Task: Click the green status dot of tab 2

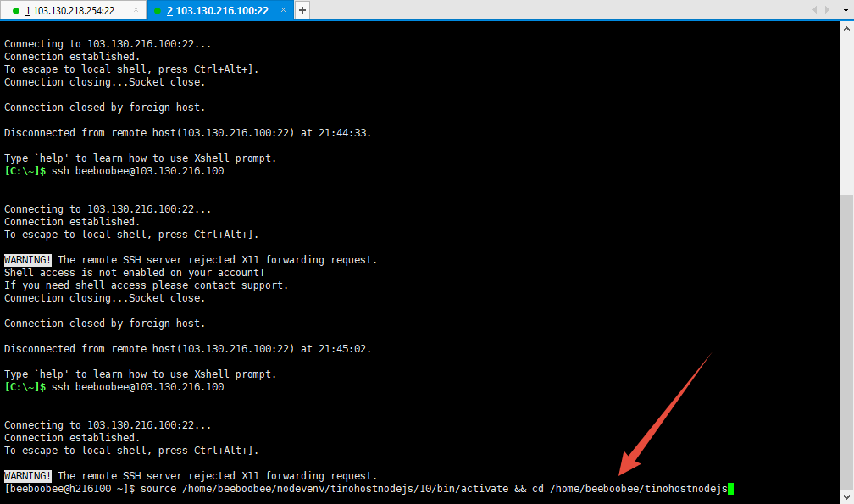Action: coord(158,11)
